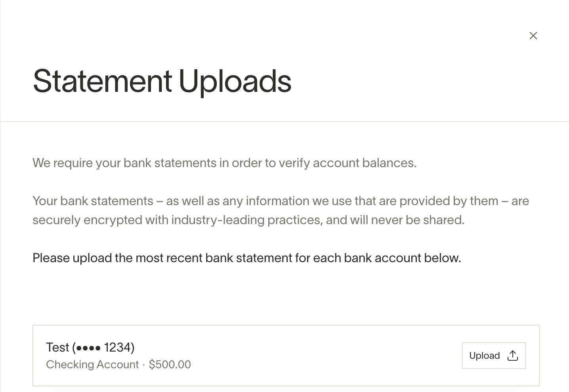Click the Checking Account label
569x392 pixels.
[x=92, y=365]
